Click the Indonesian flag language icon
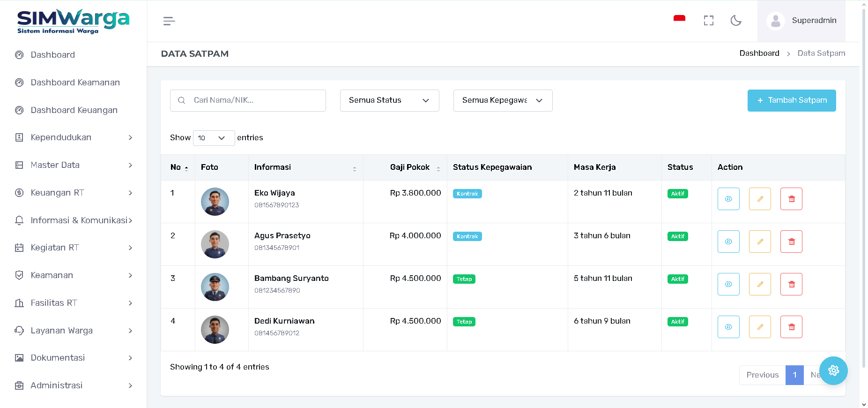The image size is (868, 408). point(679,19)
